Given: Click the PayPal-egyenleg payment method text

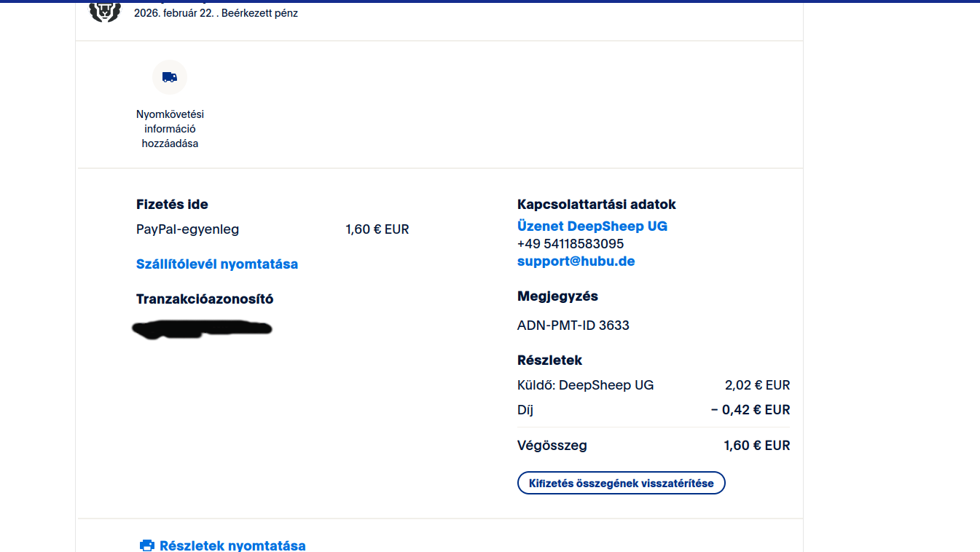Looking at the screenshot, I should [x=187, y=229].
